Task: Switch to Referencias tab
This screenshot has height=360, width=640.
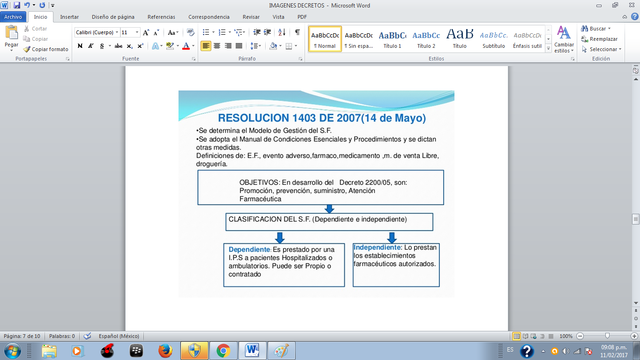Action: (x=161, y=17)
